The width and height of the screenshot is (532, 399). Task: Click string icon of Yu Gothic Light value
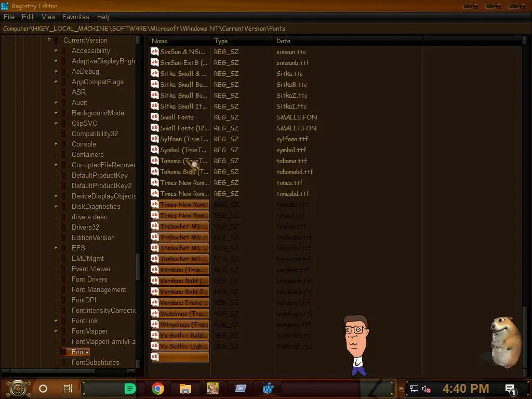pyautogui.click(x=155, y=346)
